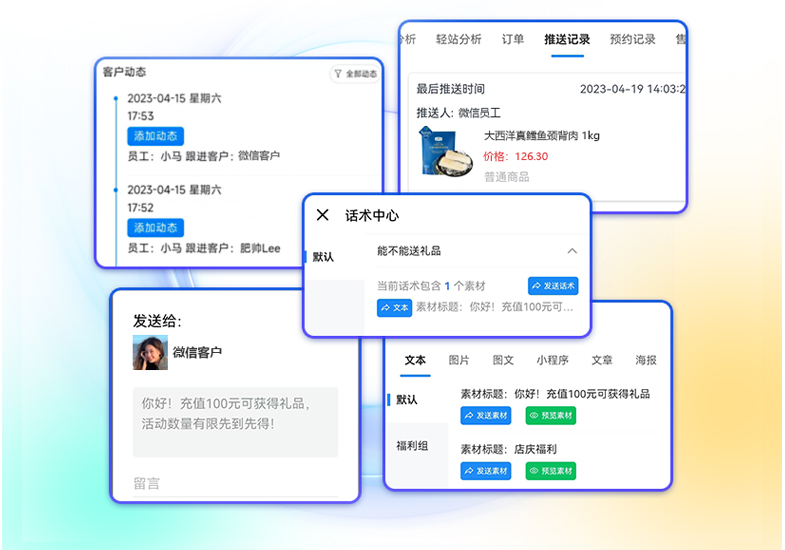Screen dimensions: 785x550
Task: Click the 微信客户 recipient name
Action: click(x=197, y=353)
